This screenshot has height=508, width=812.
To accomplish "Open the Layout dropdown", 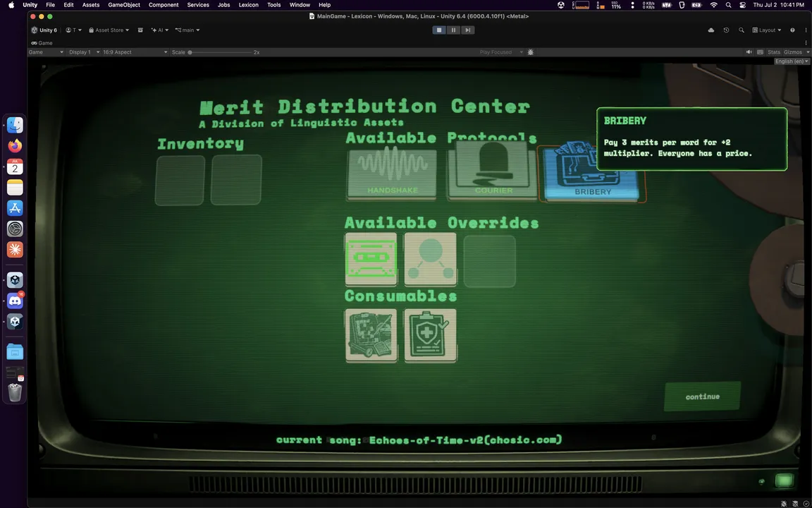I will [766, 30].
